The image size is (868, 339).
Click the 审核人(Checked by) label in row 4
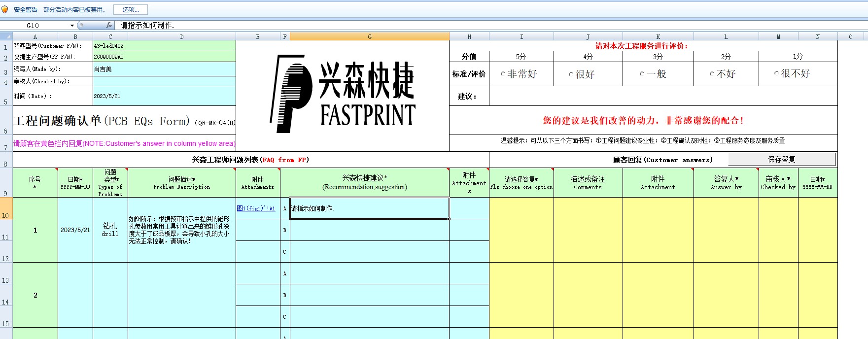pos(42,81)
